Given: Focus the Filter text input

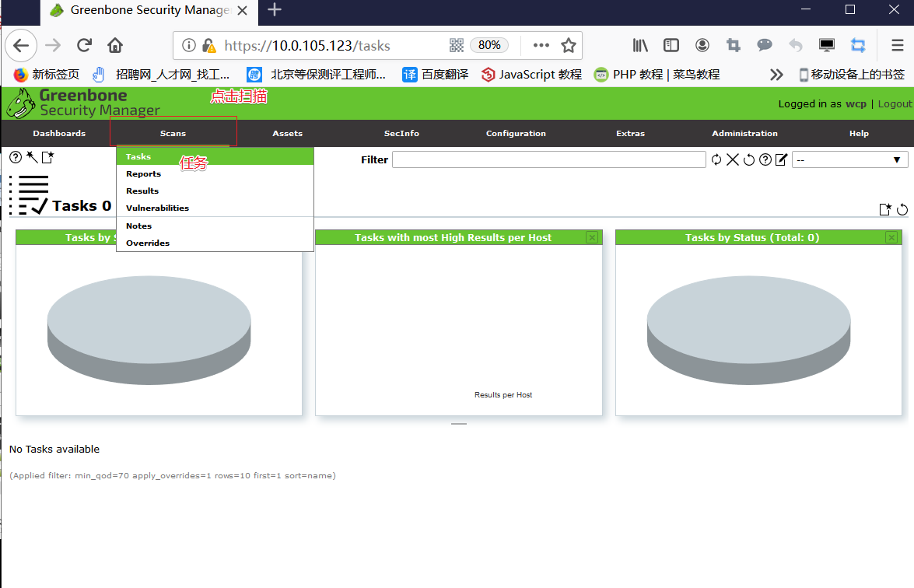Looking at the screenshot, I should click(548, 159).
